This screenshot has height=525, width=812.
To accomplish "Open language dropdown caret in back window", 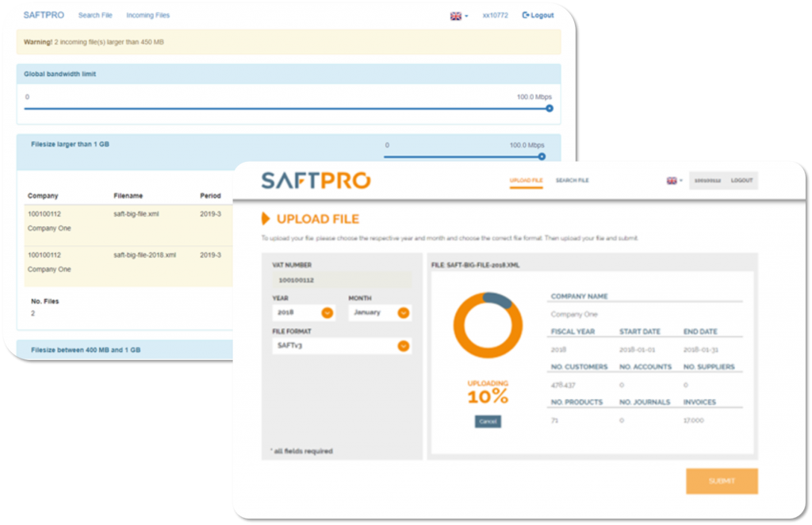I will pos(466,16).
